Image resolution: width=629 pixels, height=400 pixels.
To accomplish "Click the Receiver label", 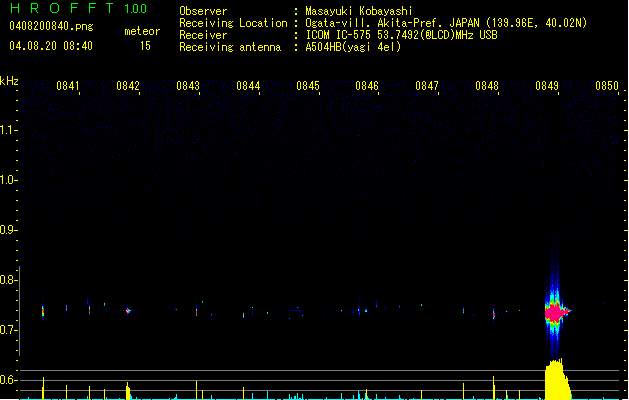I will 203,35.
